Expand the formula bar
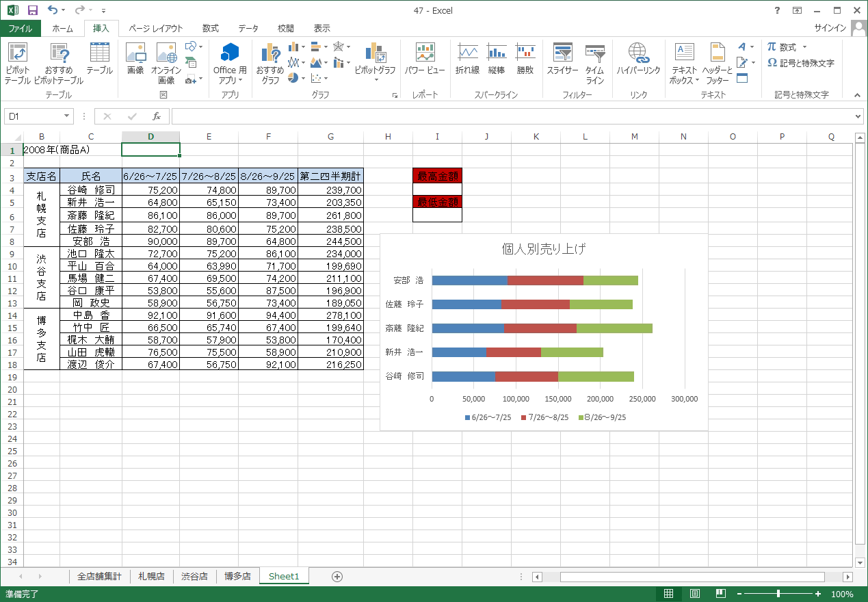This screenshot has width=868, height=602. [x=859, y=116]
